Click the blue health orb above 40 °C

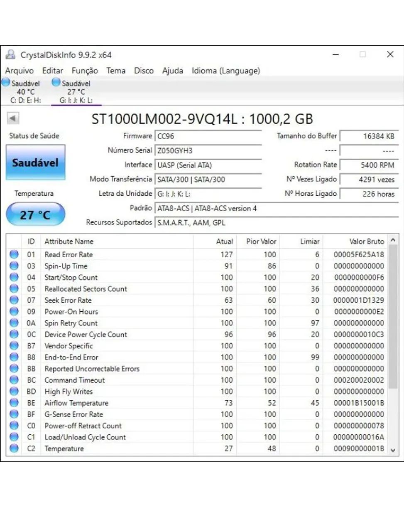[x=6, y=82]
